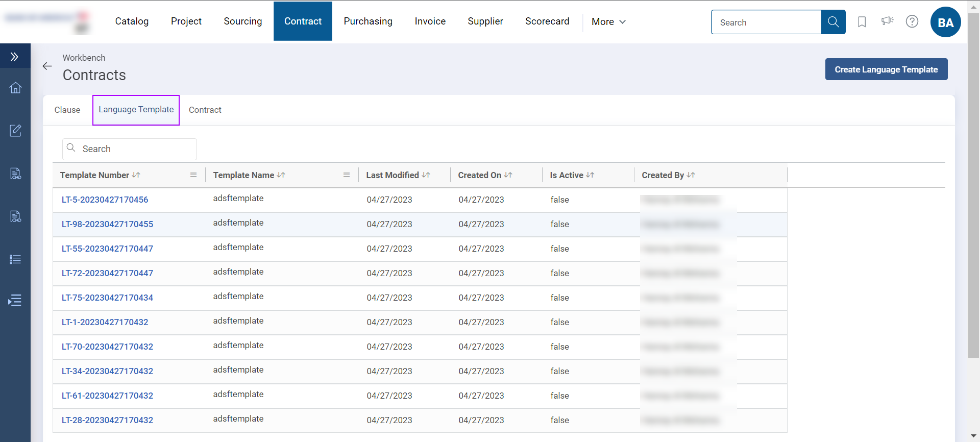Click the table Search input field
The width and height of the screenshot is (980, 442).
[x=135, y=149]
